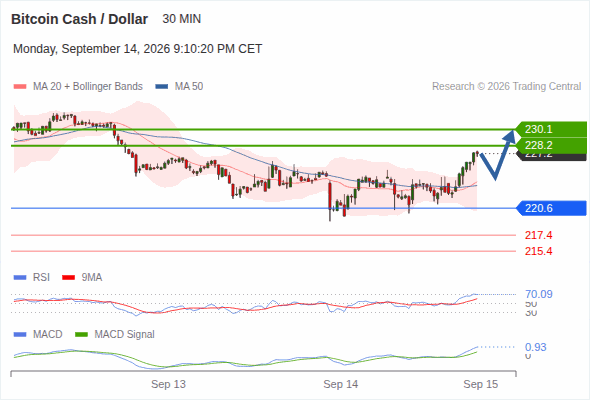Screen dimensions: 590x400
Task: Click the MACD value 0.93
Action: tap(535, 347)
